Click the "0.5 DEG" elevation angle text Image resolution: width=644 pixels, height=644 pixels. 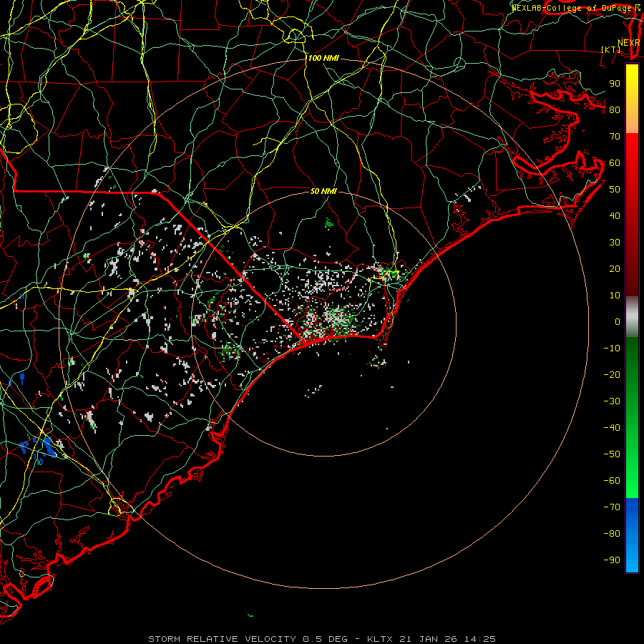(326, 639)
